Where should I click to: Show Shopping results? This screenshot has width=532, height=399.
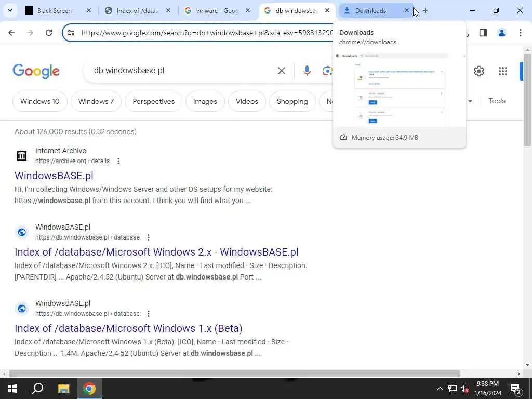coord(292,101)
